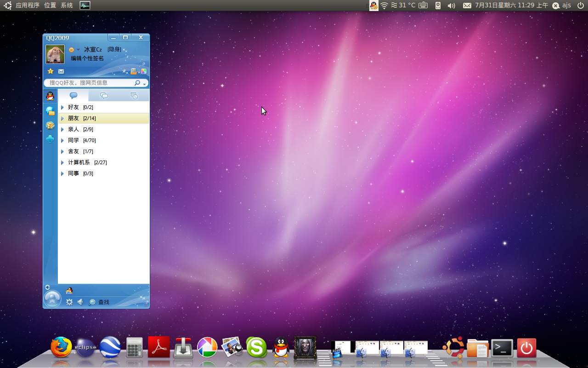Viewport: 588px width, 368px height.
Task: Expand the 亲人 [2/9] group
Action: (104, 129)
